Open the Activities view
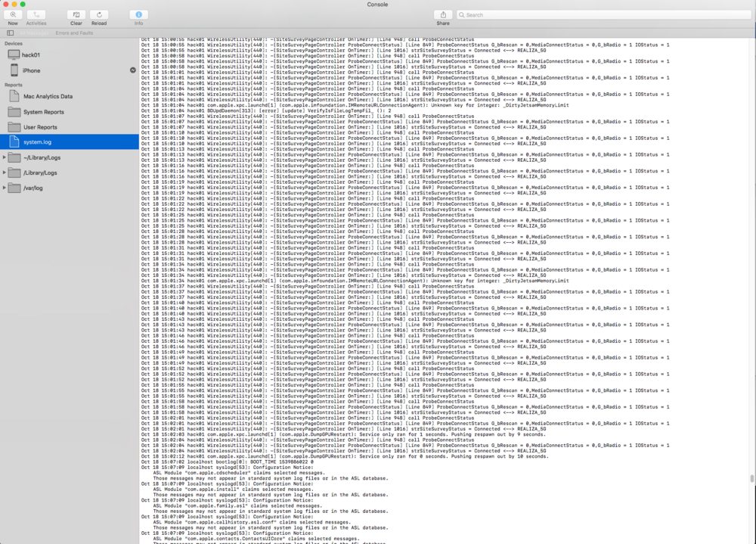 pos(36,15)
